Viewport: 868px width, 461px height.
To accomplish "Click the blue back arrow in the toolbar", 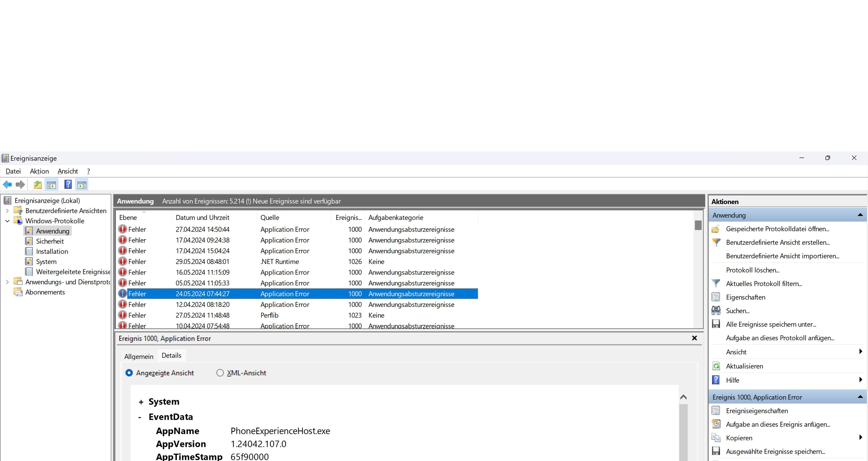I will tap(7, 184).
